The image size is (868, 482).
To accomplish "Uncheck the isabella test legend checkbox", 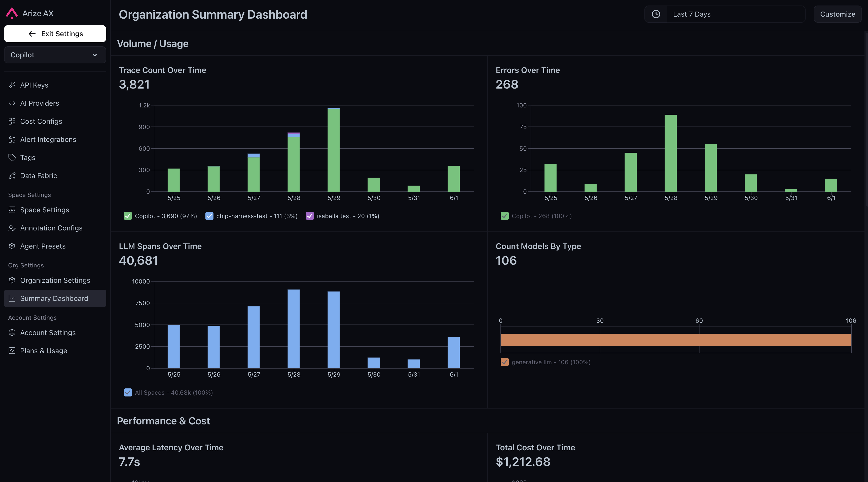I will 310,216.
